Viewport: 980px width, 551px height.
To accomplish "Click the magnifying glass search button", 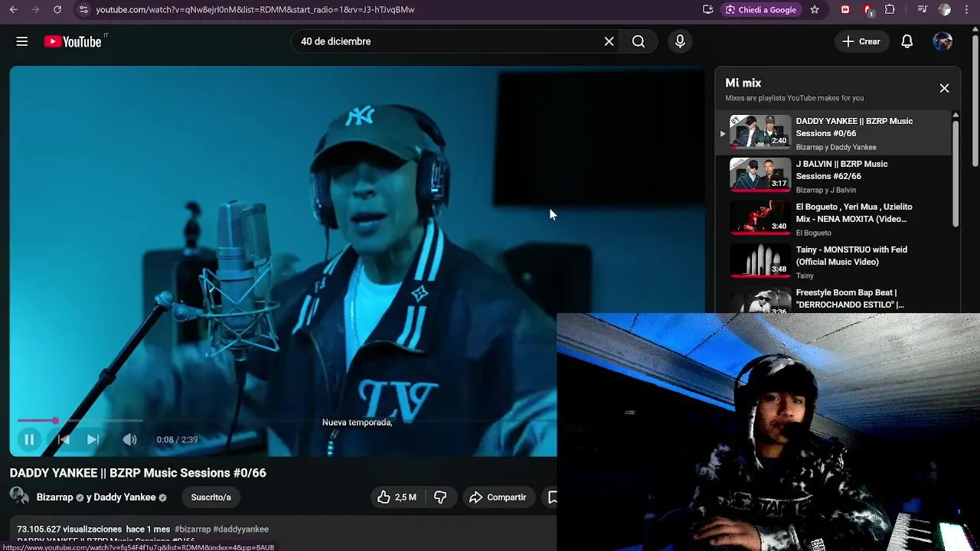I will coord(639,41).
